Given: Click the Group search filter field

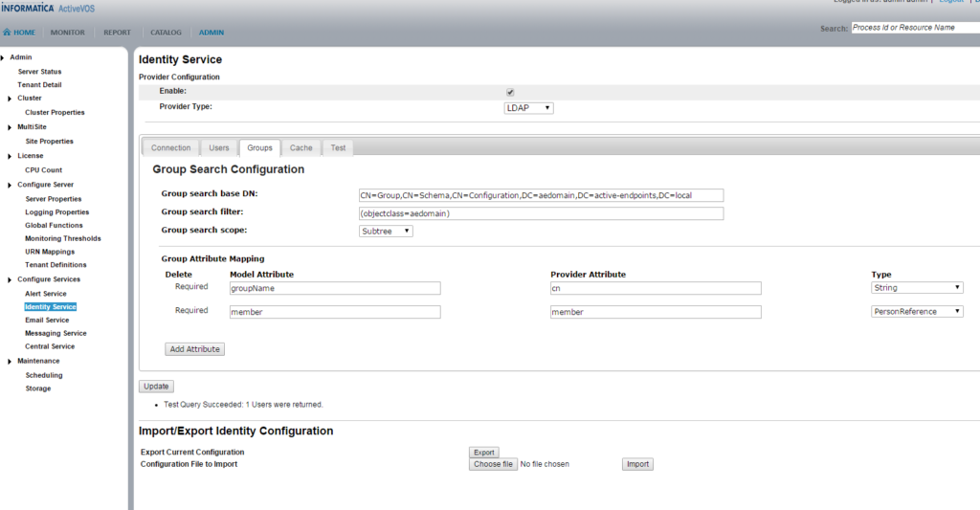Looking at the screenshot, I should tap(542, 213).
